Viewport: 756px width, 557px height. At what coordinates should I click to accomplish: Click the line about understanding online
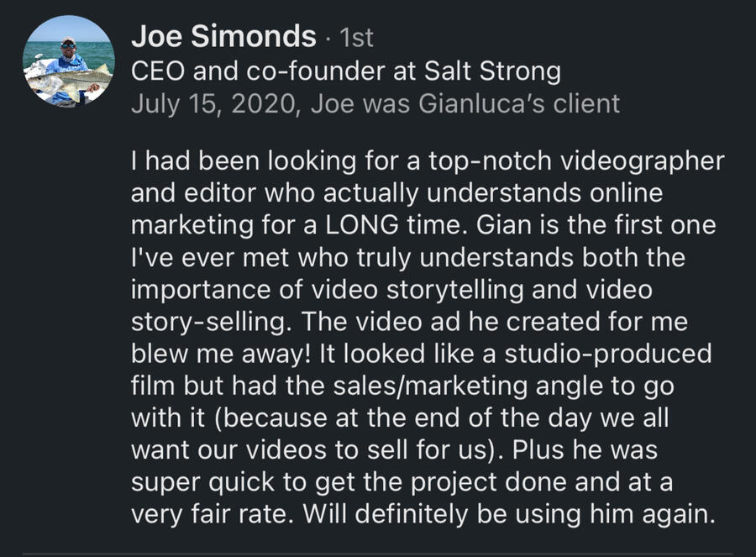coord(396,193)
